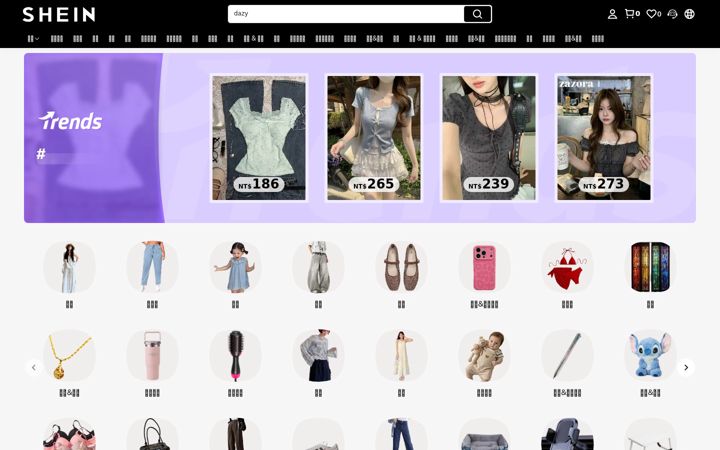The image size is (720, 450).
Task: Open the shopping cart icon
Action: [x=632, y=14]
